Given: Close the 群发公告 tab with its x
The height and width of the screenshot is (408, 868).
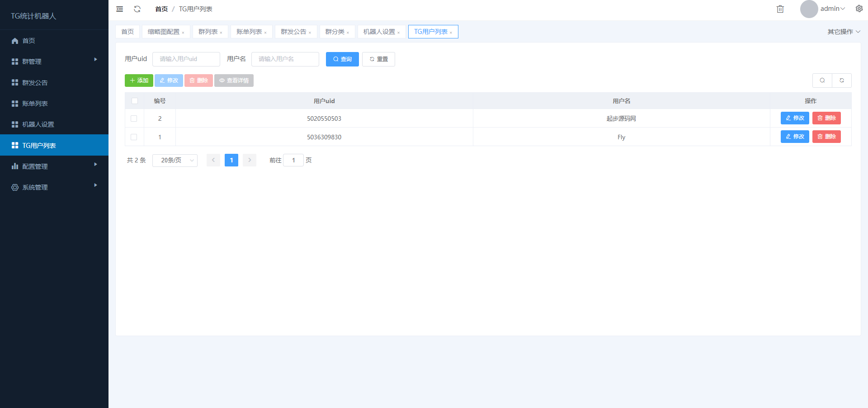Looking at the screenshot, I should [x=310, y=33].
